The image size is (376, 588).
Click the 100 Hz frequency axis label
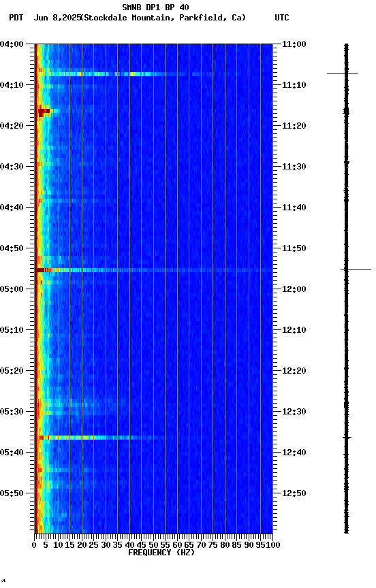[x=273, y=545]
